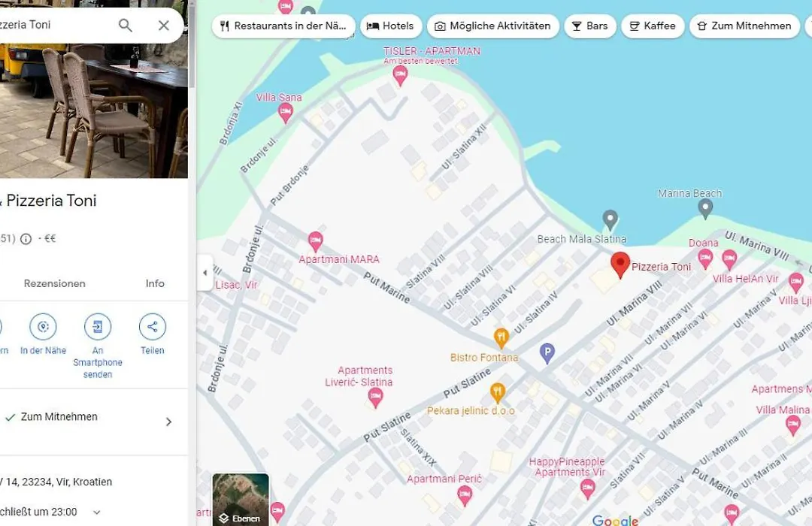Image resolution: width=812 pixels, height=526 pixels.
Task: Click the Villa Malina hotel pin
Action: (x=793, y=425)
